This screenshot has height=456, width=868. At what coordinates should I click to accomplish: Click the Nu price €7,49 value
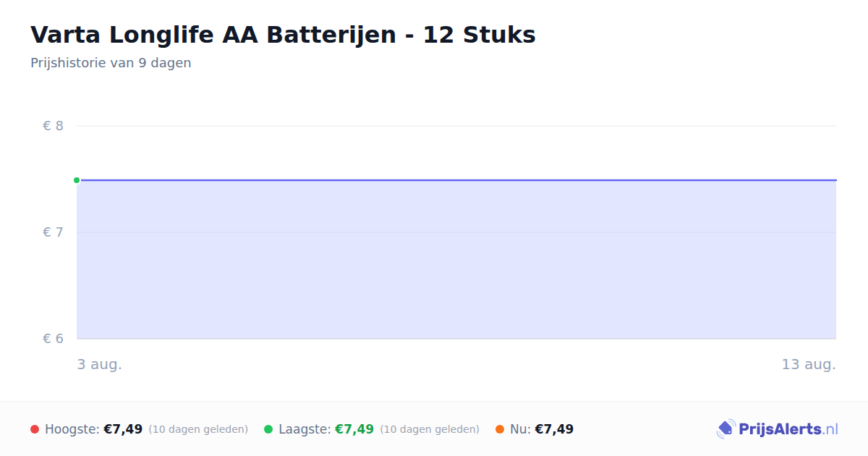click(554, 429)
